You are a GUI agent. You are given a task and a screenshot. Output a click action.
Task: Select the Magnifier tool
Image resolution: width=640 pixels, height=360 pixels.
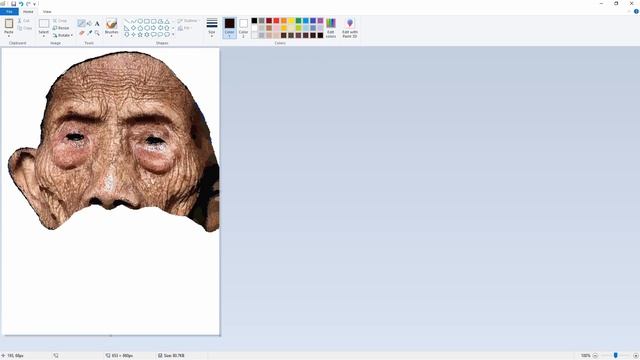click(97, 33)
